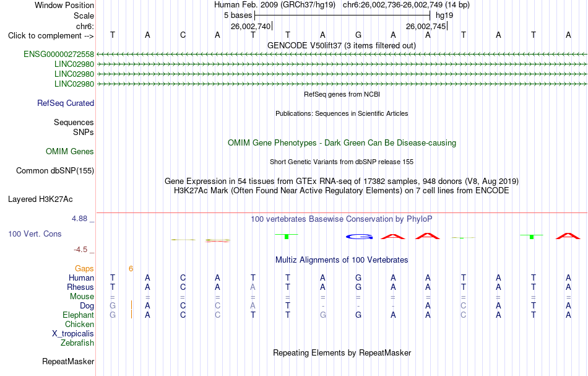
Task: Click the 26,002,745 position marker
Action: [x=426, y=26]
